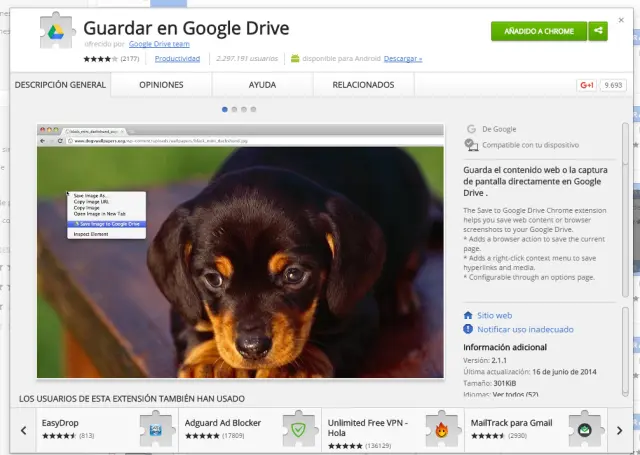The width and height of the screenshot is (640, 455).
Task: Click the home icon next to Sitio web
Action: point(468,314)
